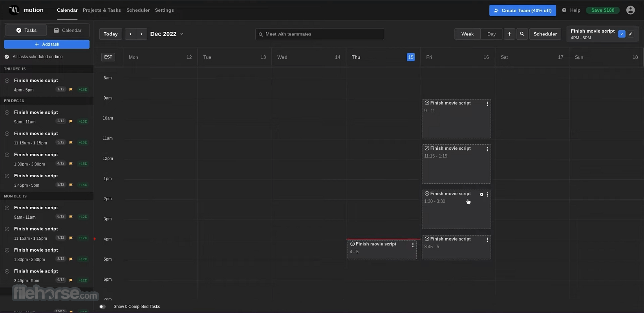Open Projects & Tasks tab
Viewport: 644px width, 313px height.
coord(102,10)
